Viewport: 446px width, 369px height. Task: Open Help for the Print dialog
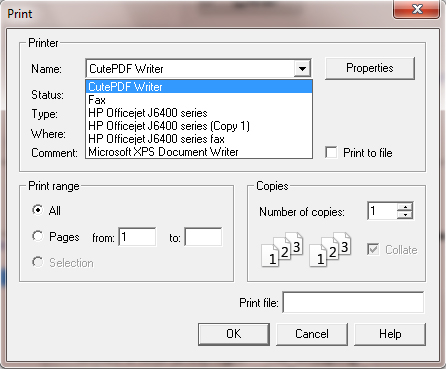tap(390, 334)
